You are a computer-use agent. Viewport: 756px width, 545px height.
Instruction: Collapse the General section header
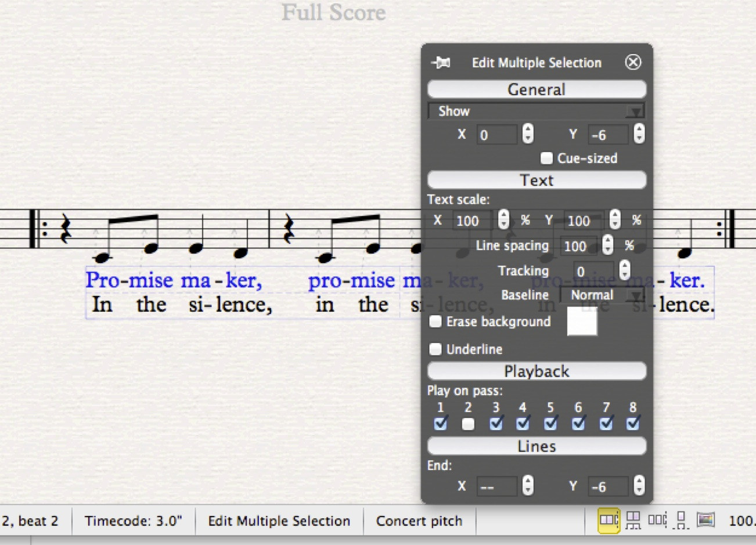pos(537,89)
